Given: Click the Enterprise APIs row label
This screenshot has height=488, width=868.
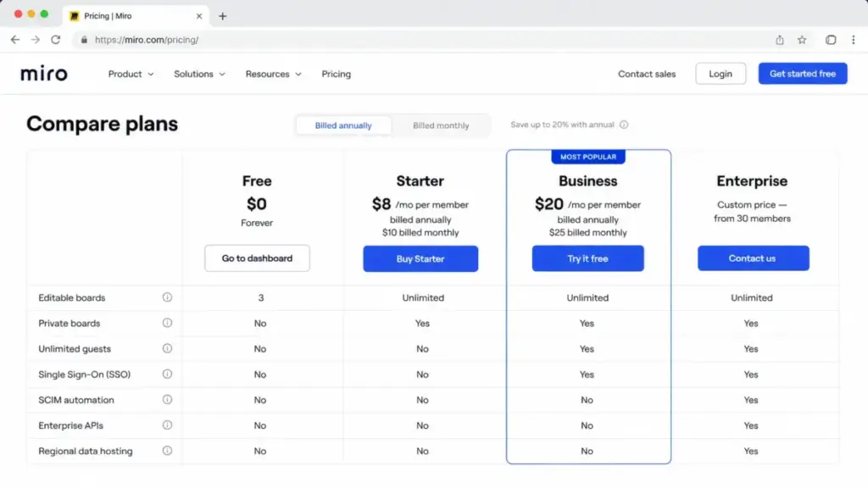Looking at the screenshot, I should pos(71,425).
